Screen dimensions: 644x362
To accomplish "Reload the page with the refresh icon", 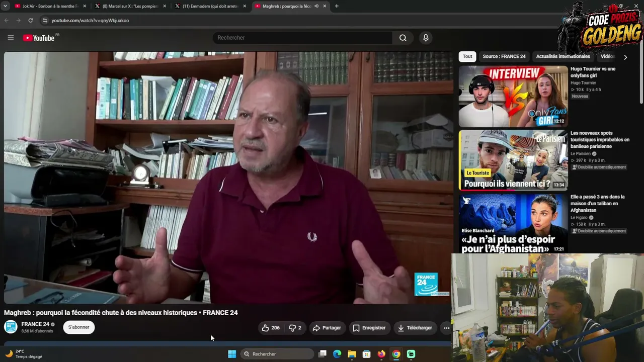I will [31, 21].
